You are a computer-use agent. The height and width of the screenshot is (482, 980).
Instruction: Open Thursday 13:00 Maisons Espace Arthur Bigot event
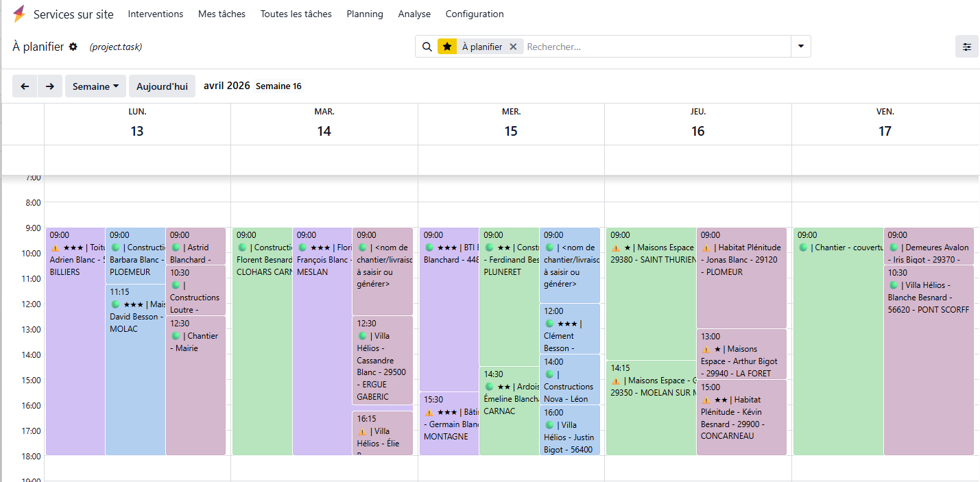(741, 354)
